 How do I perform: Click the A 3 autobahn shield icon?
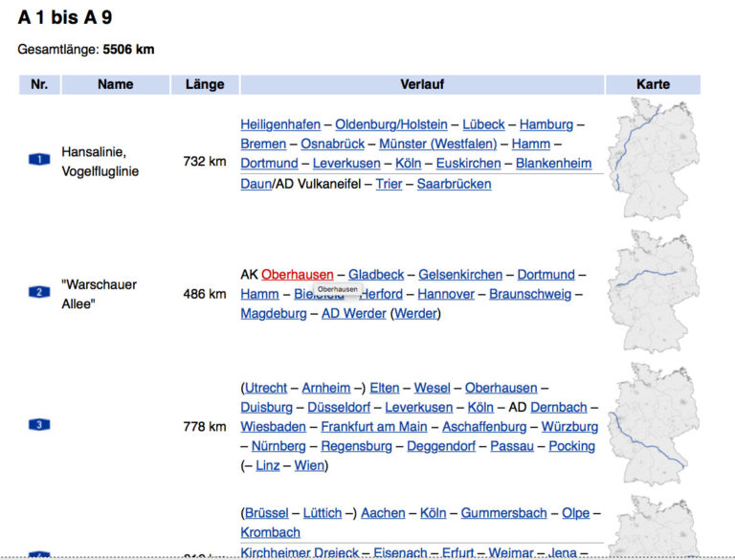coord(39,425)
